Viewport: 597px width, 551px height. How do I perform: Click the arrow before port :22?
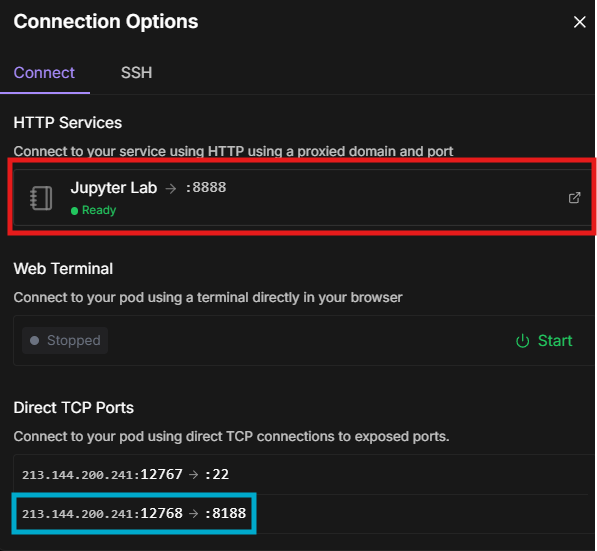(x=194, y=474)
